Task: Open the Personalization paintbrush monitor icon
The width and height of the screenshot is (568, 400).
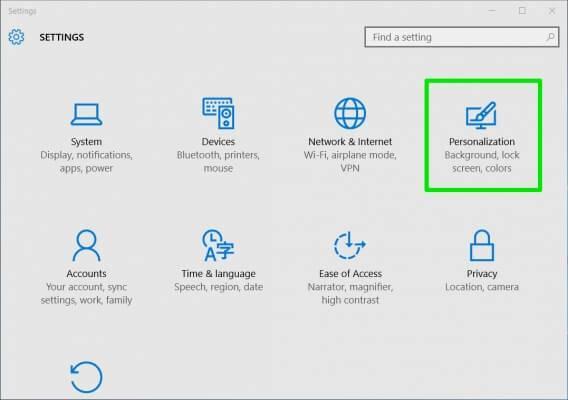Action: tap(481, 115)
